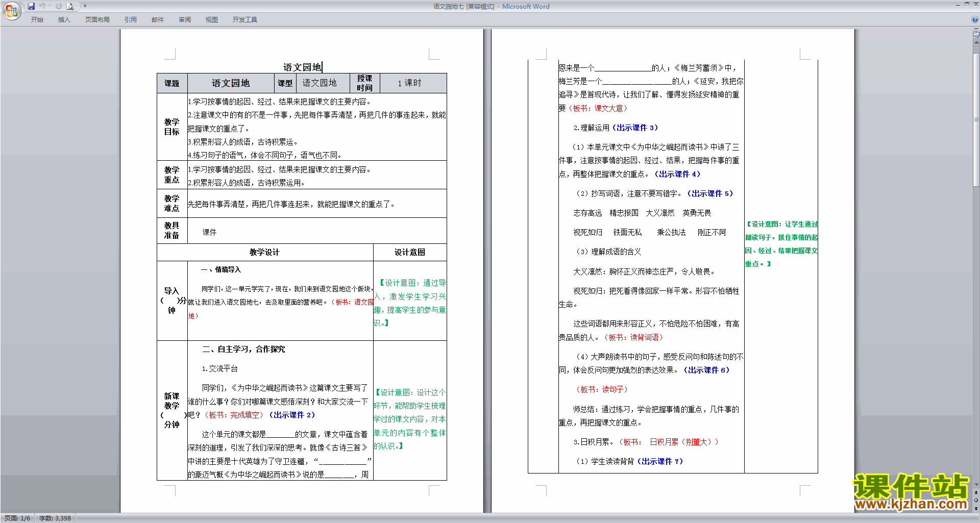Click the red text (板书: 读背词语)
The image size is (980, 523).
point(633,337)
